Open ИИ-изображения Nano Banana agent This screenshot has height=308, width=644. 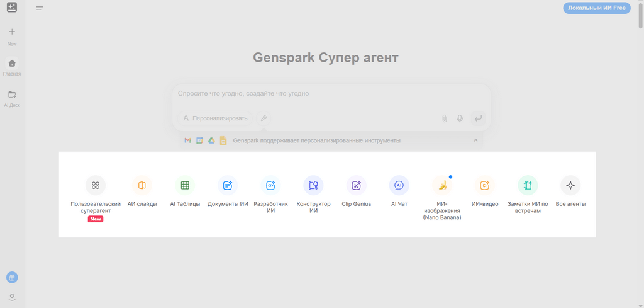[x=442, y=185]
